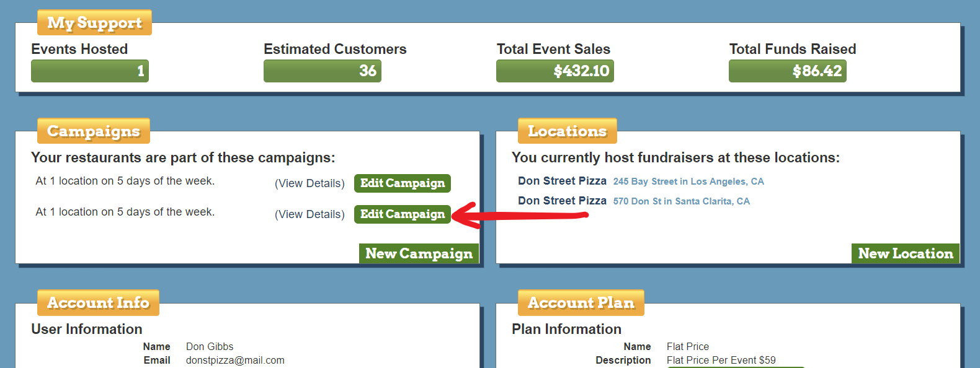Click the Don Gibbs user name
The height and width of the screenshot is (368, 980).
[x=210, y=347]
